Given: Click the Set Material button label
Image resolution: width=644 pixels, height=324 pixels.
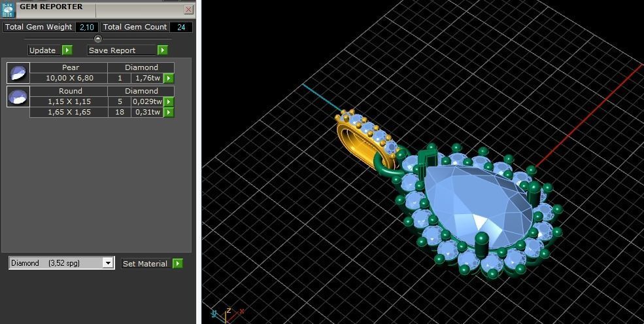Looking at the screenshot, I should click(x=146, y=264).
